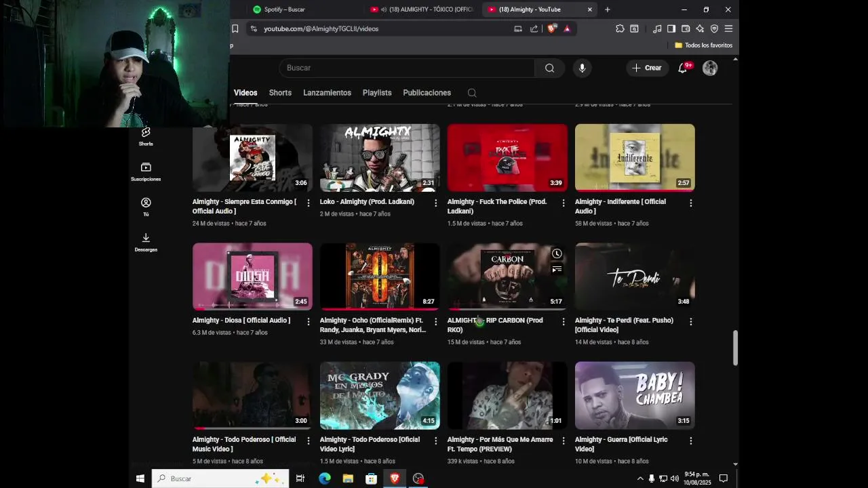Switch to ALMIGHTY - TÓXICO browser tab

[421, 9]
